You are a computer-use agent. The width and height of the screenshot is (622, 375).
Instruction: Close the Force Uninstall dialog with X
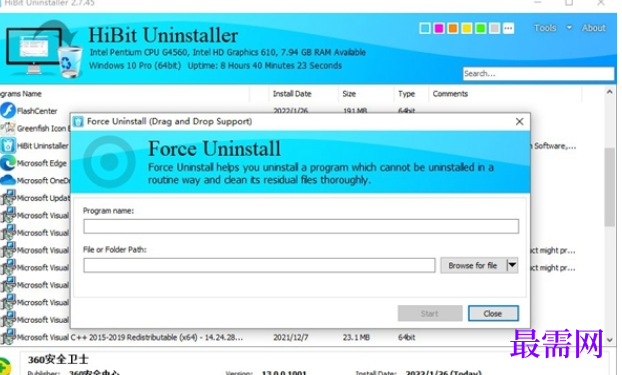click(519, 121)
